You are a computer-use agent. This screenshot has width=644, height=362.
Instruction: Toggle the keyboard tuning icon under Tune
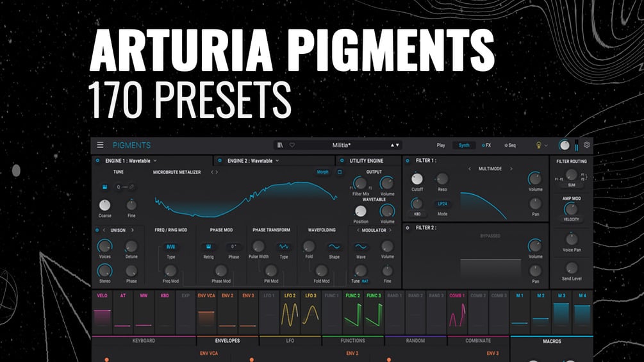(104, 187)
